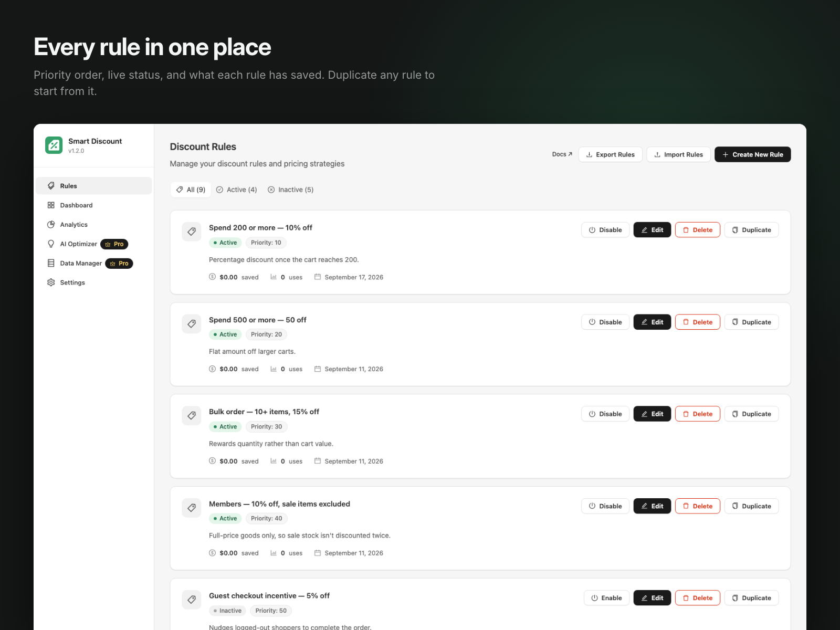Show the All (9) rules tab

tap(191, 190)
